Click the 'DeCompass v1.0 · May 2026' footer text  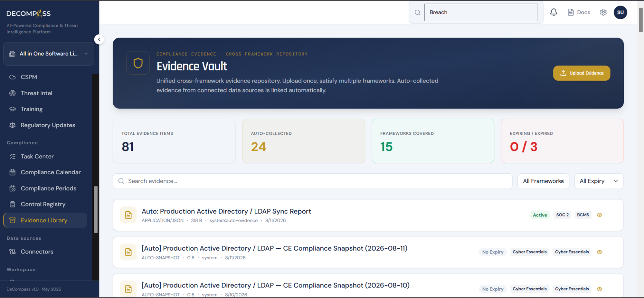click(34, 289)
